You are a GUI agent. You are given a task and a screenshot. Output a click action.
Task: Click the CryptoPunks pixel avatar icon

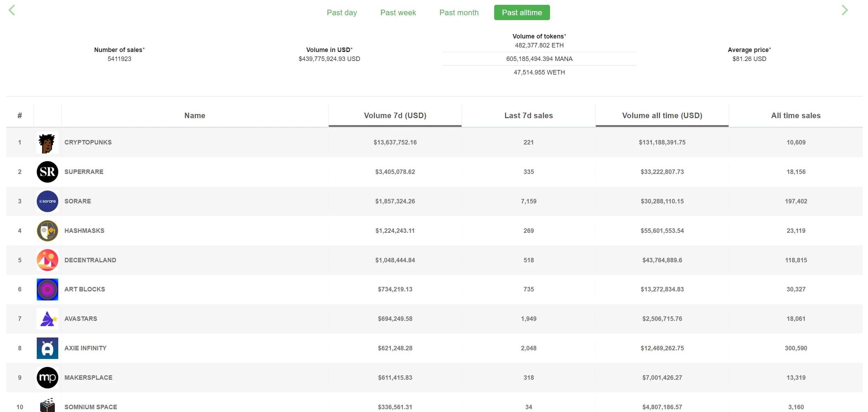pyautogui.click(x=47, y=142)
